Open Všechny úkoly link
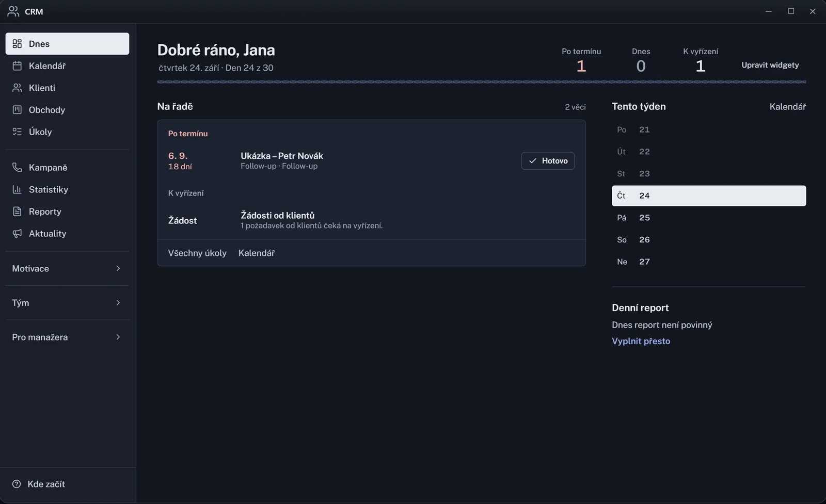Image resolution: width=826 pixels, height=504 pixels. (197, 253)
